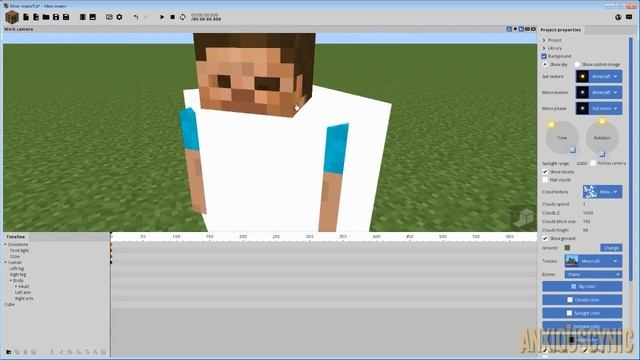Expand the Library section
Viewport: 640px width, 360px height.
[544, 48]
